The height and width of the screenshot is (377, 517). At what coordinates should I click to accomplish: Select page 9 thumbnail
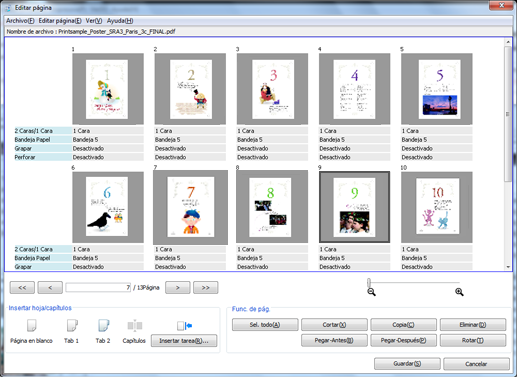click(354, 207)
